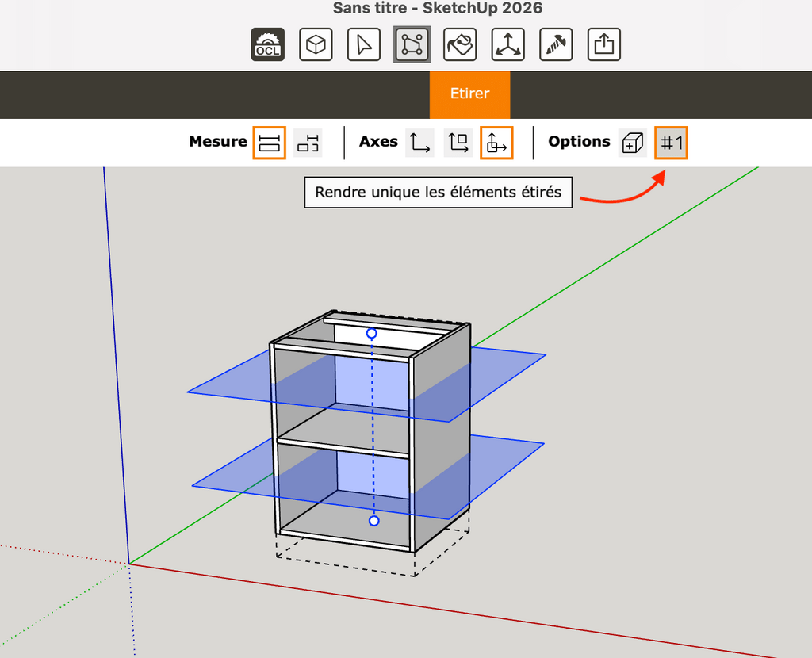Select the first Axes option

[419, 143]
